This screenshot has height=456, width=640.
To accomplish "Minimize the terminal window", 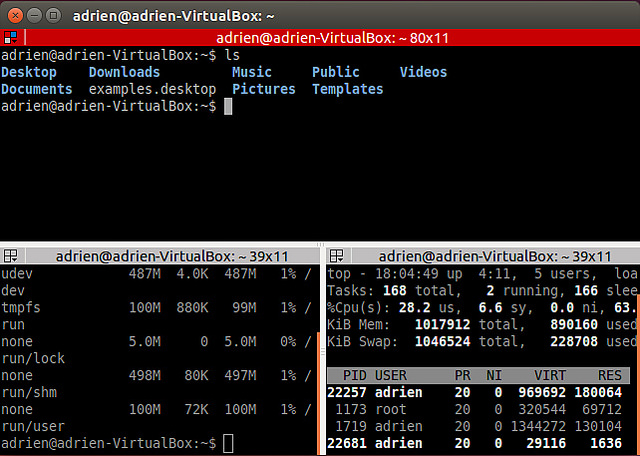I will [x=32, y=15].
